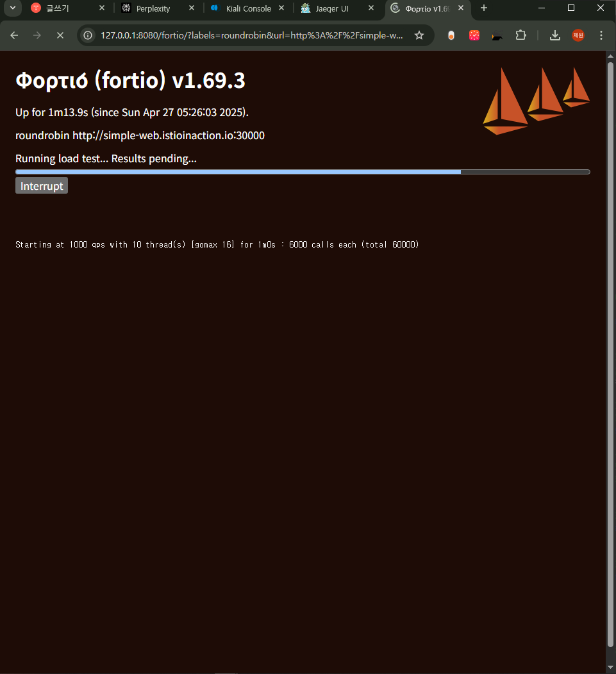
Task: Open the Extensions puzzle menu
Action: (520, 35)
